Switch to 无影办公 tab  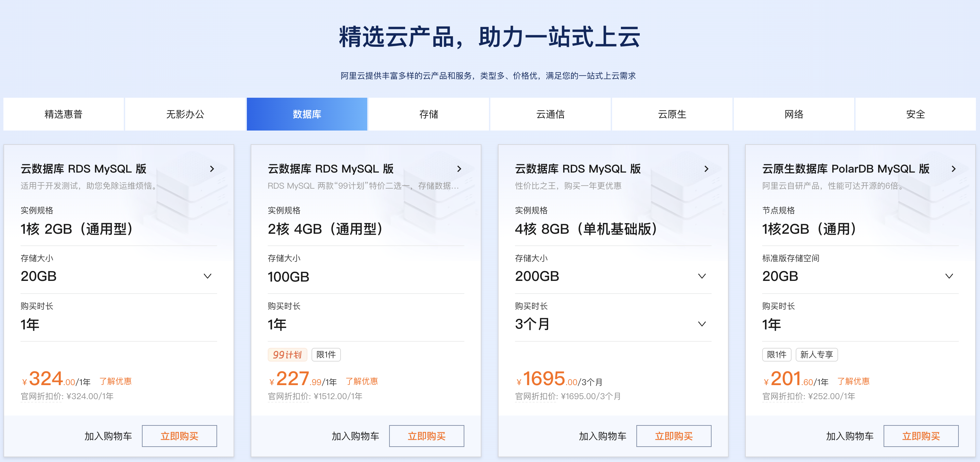(x=185, y=114)
